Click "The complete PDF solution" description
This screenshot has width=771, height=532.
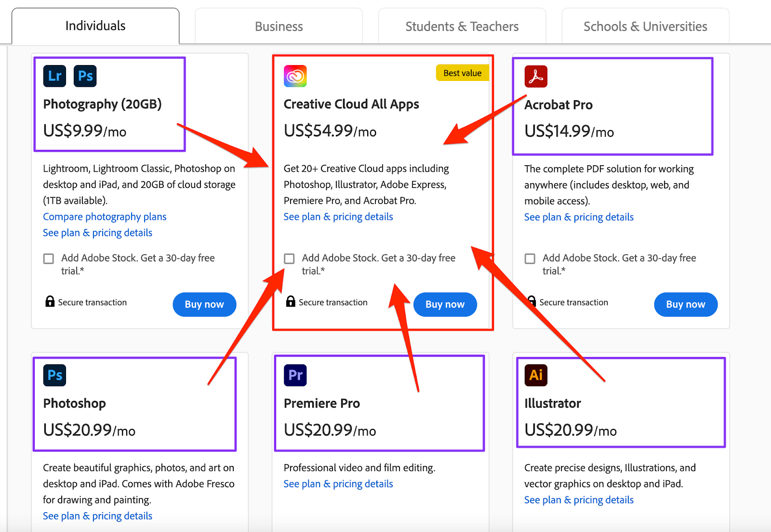point(609,185)
